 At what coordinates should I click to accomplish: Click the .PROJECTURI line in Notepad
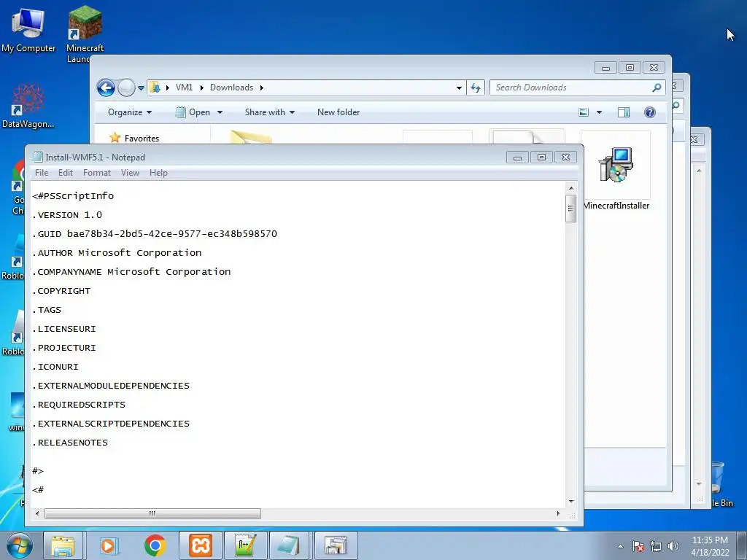pos(64,348)
